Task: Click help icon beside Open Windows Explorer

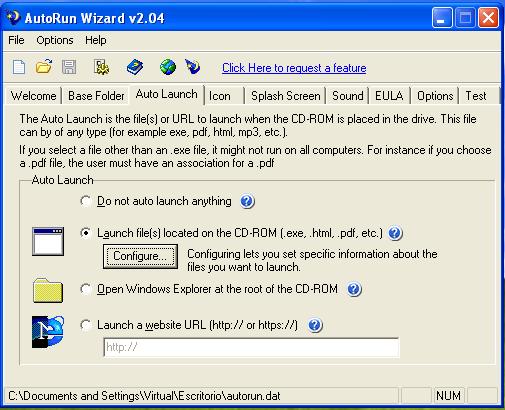Action: pyautogui.click(x=354, y=289)
